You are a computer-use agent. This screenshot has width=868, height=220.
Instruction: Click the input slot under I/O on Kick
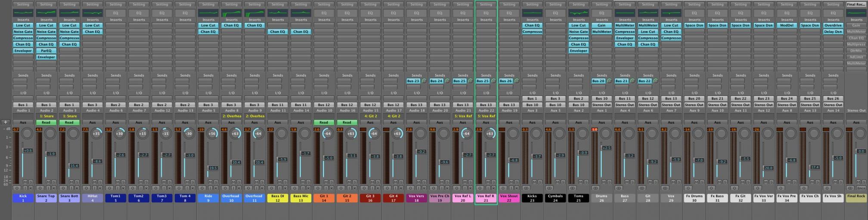[23, 99]
